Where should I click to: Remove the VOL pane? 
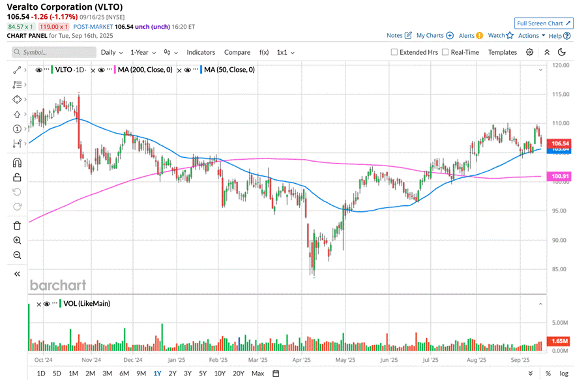(x=38, y=304)
